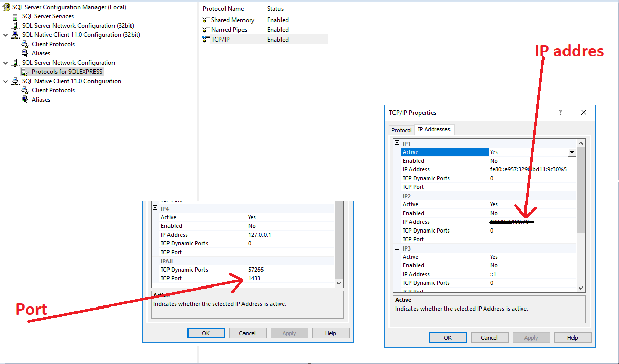Image resolution: width=619 pixels, height=364 pixels.
Task: Select the Protocols for SQLEXPRESS icon
Action: tap(25, 72)
